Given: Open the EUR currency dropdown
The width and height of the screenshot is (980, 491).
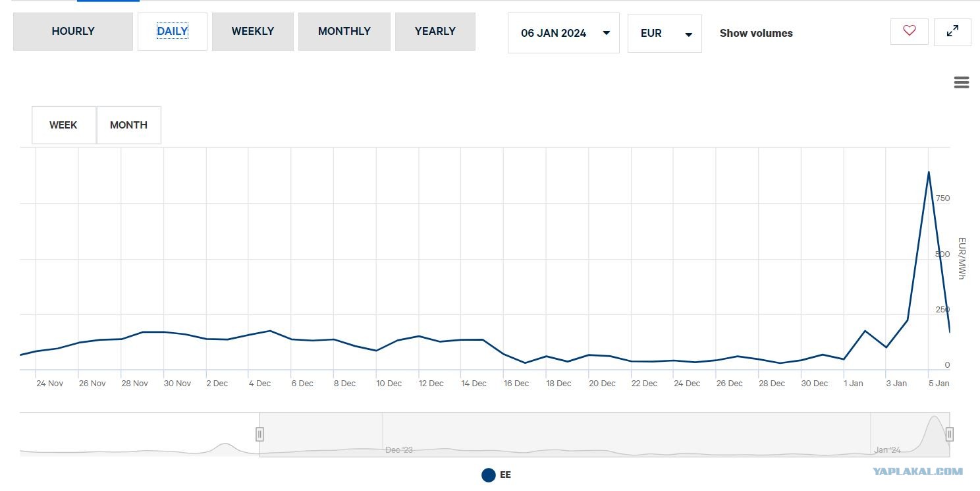Looking at the screenshot, I should (665, 33).
